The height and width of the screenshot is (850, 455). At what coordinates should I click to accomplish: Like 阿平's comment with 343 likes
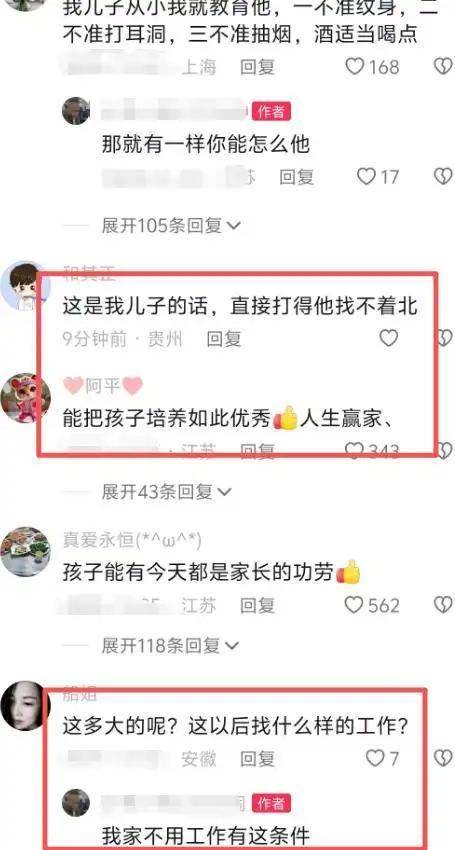point(355,450)
